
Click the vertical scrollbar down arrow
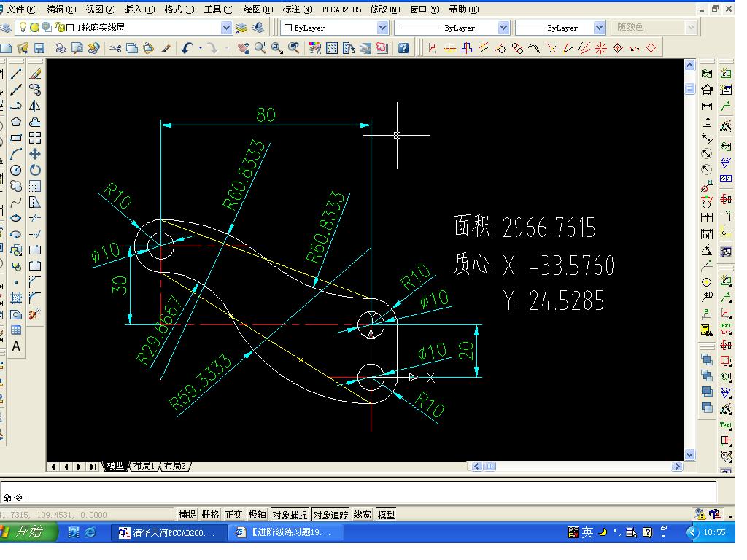coord(689,454)
